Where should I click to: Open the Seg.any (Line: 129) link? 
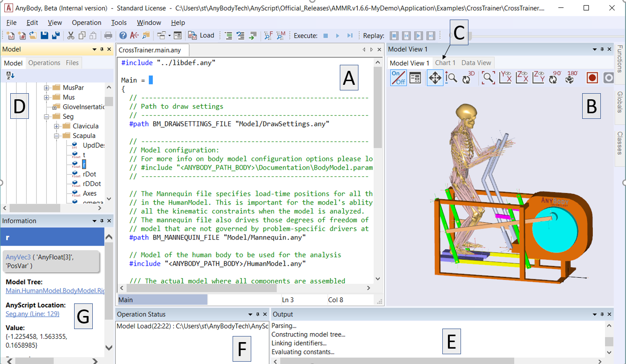pyautogui.click(x=32, y=314)
